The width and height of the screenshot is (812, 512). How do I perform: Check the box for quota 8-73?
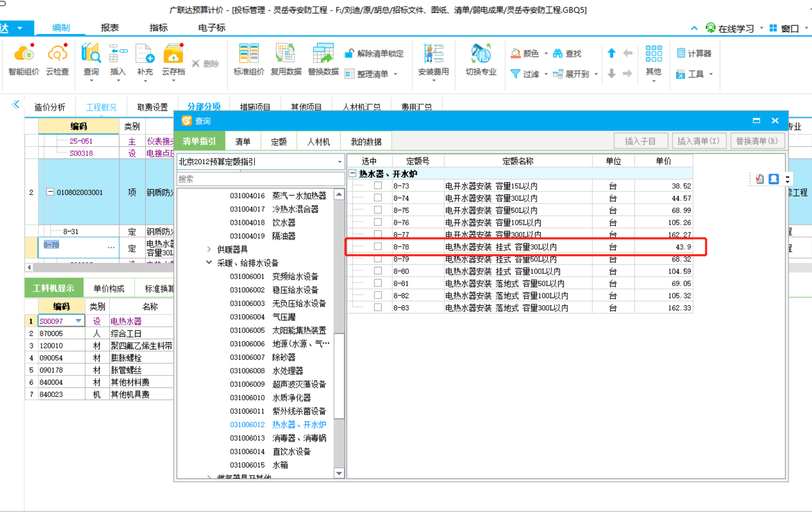coord(378,185)
